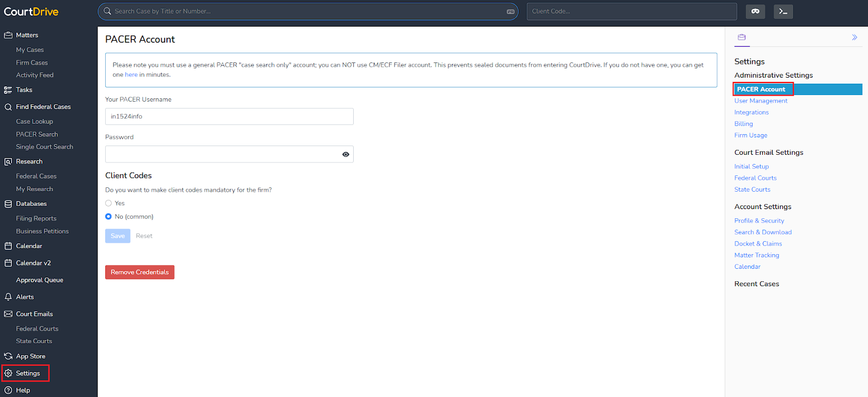The width and height of the screenshot is (868, 397).
Task: Open Search & Download link
Action: (763, 232)
